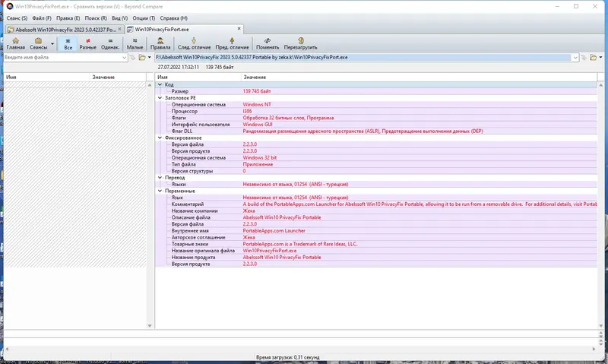The image size is (608, 364).
Task: Select the Комментарий row
Action: pos(376,204)
